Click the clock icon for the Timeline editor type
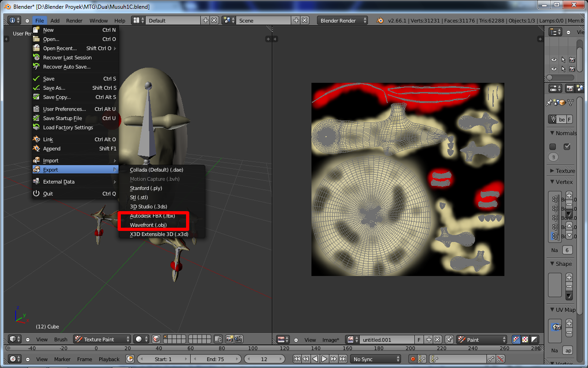588x368 pixels. [x=13, y=359]
